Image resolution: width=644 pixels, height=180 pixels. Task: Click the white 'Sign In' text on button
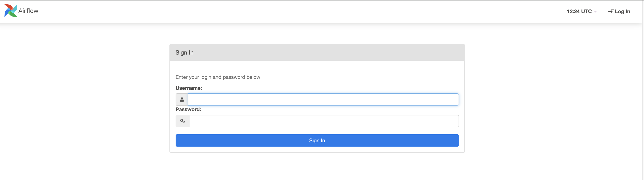click(317, 141)
